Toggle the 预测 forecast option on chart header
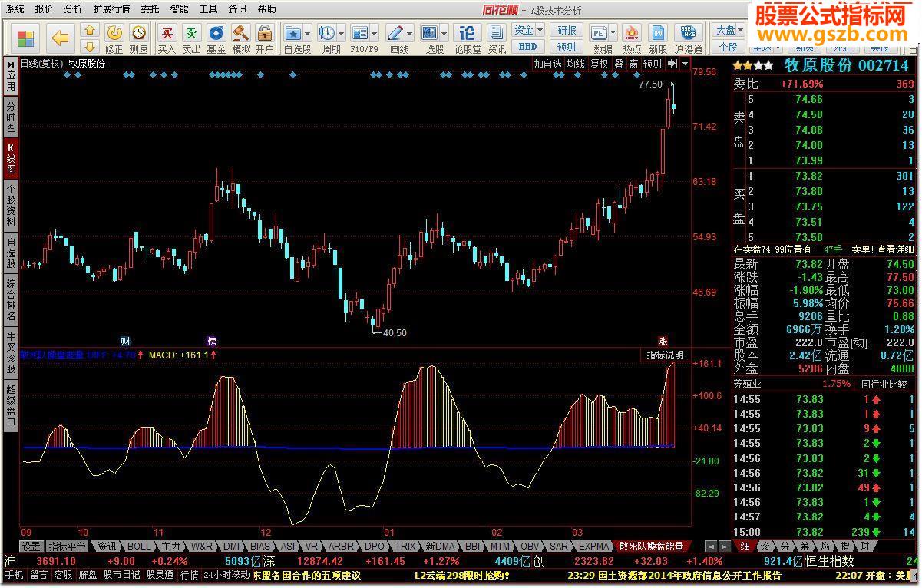This screenshot has width=922, height=588. (652, 64)
